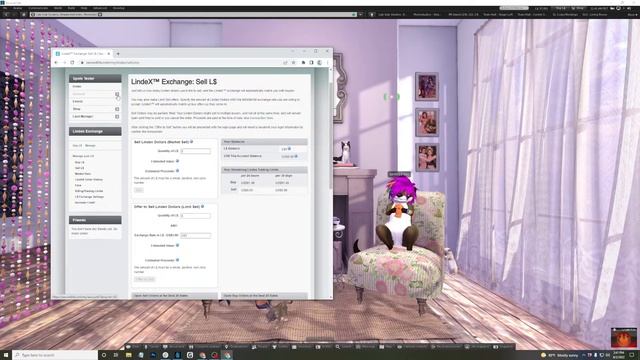
Task: Open help icon next to L$ Balance value
Action: coord(289,149)
